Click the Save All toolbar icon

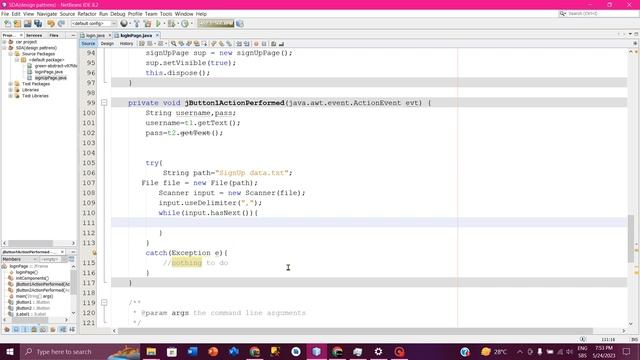38,24
